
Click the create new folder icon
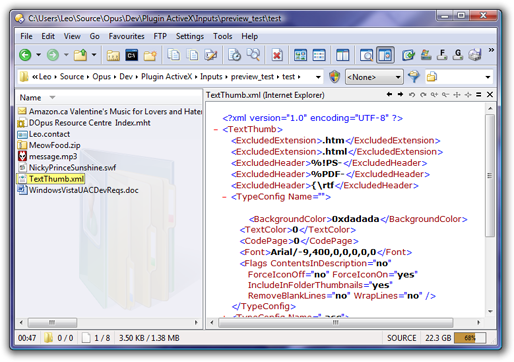pos(150,55)
